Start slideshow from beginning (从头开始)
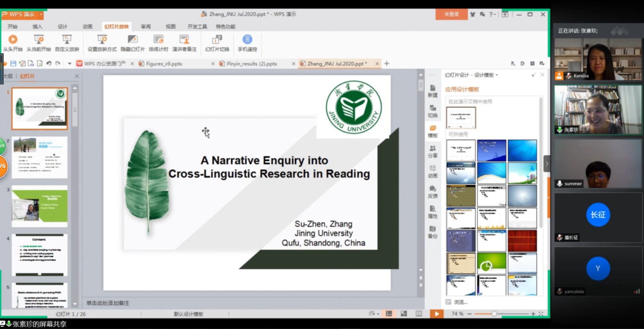 coord(13,40)
